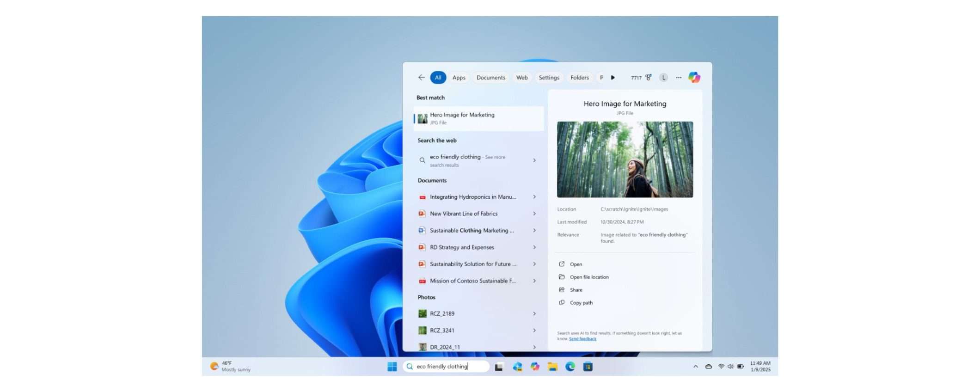Open the three-dot more options menu
The image size is (980, 392).
pyautogui.click(x=678, y=78)
